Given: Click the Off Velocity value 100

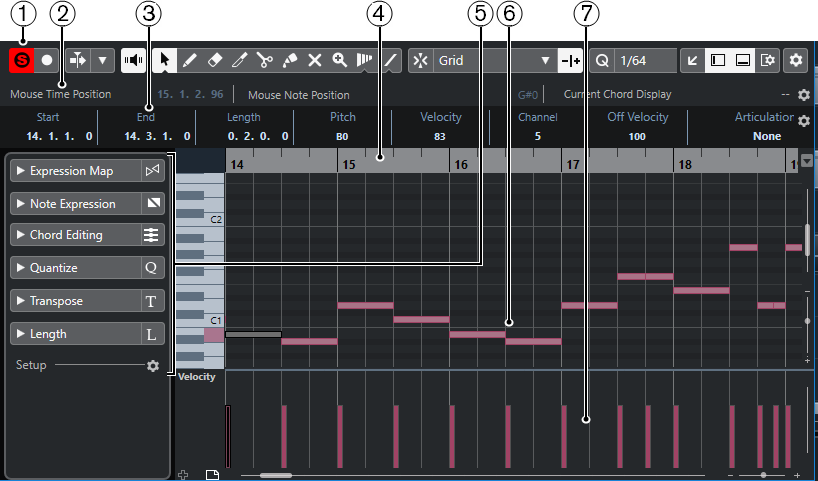Looking at the screenshot, I should tap(637, 136).
